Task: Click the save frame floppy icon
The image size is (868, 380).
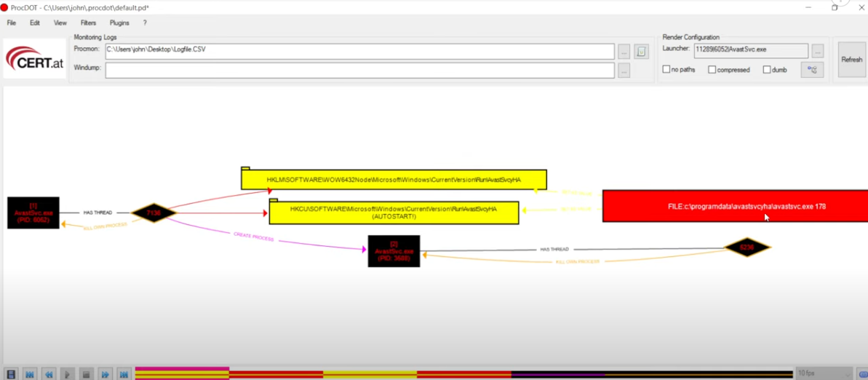Action: click(11, 374)
